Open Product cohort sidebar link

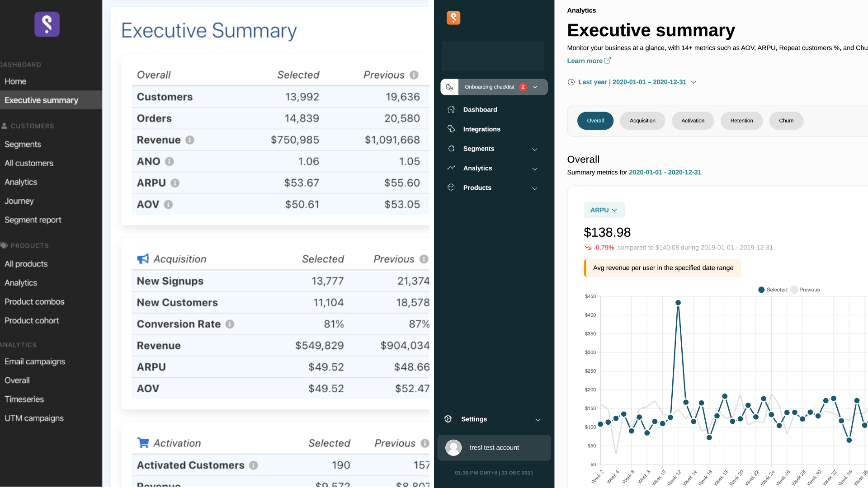[32, 321]
